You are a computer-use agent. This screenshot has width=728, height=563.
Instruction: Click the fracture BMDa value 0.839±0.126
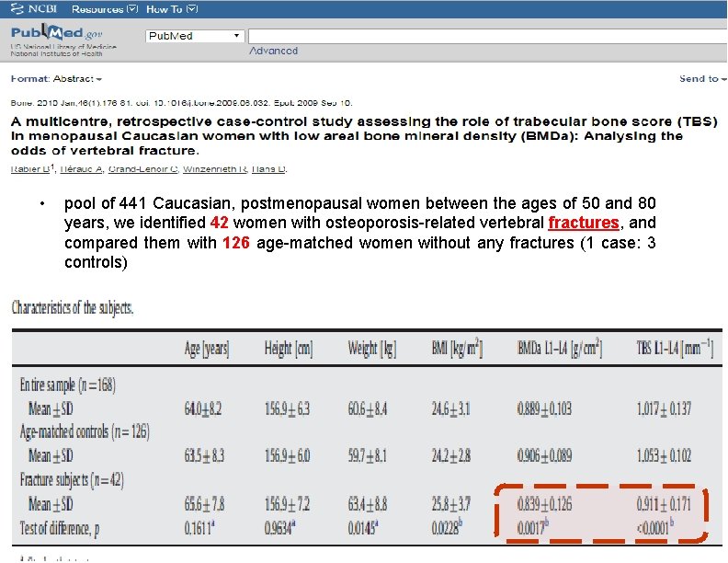coord(544,504)
